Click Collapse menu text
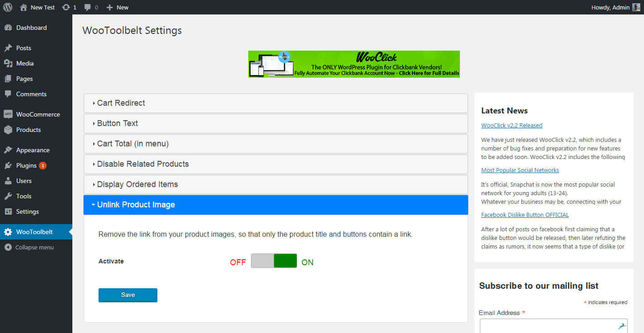644x333 pixels. pyautogui.click(x=34, y=247)
